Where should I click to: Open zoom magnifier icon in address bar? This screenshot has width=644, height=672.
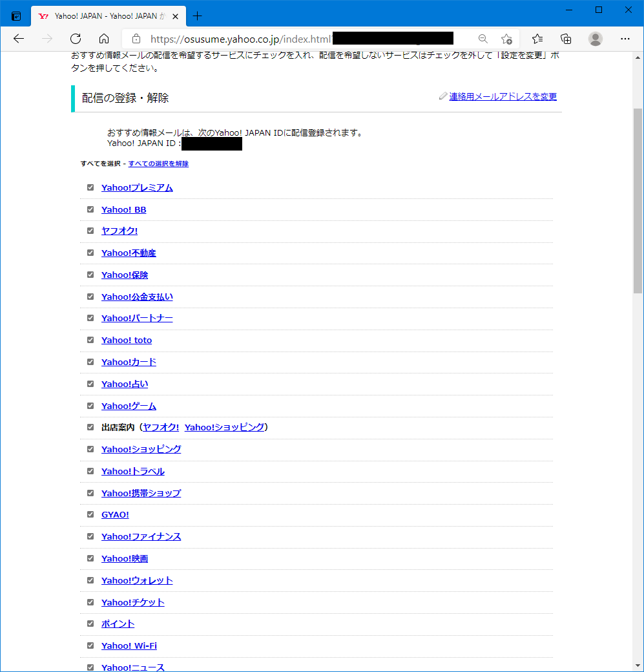coord(483,39)
